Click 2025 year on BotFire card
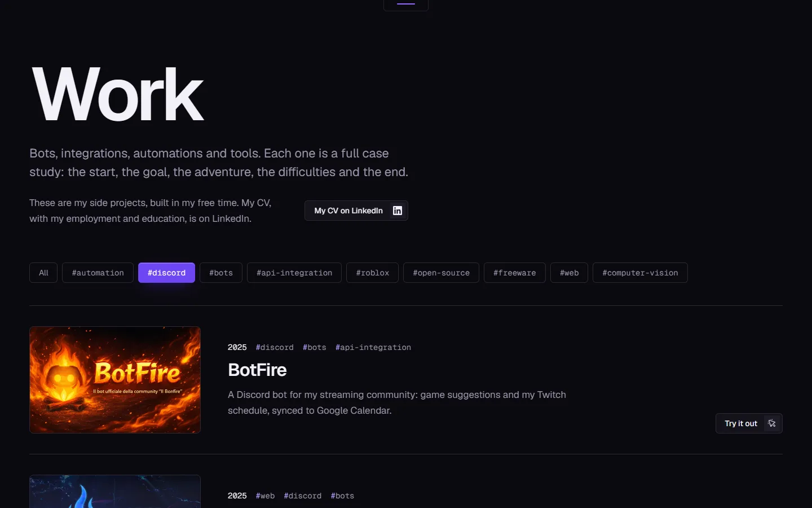This screenshot has height=508, width=812. click(237, 347)
